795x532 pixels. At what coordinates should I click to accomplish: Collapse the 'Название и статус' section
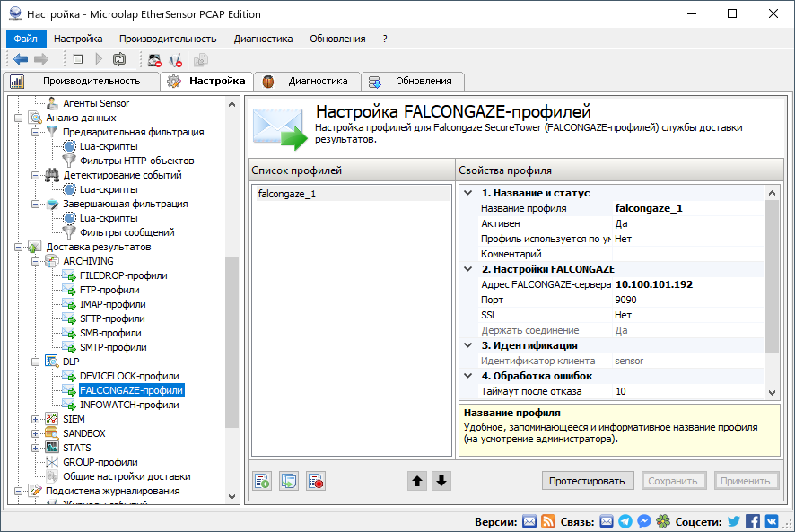[466, 191]
